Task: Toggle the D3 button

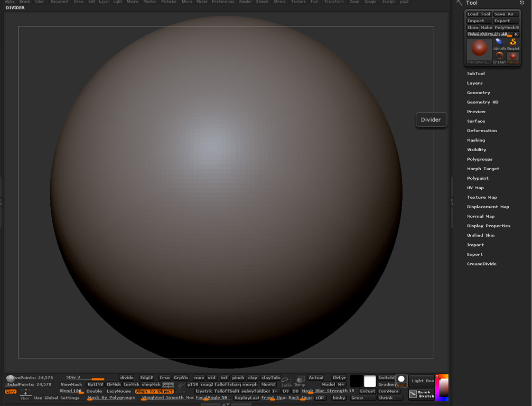Action: point(286,391)
